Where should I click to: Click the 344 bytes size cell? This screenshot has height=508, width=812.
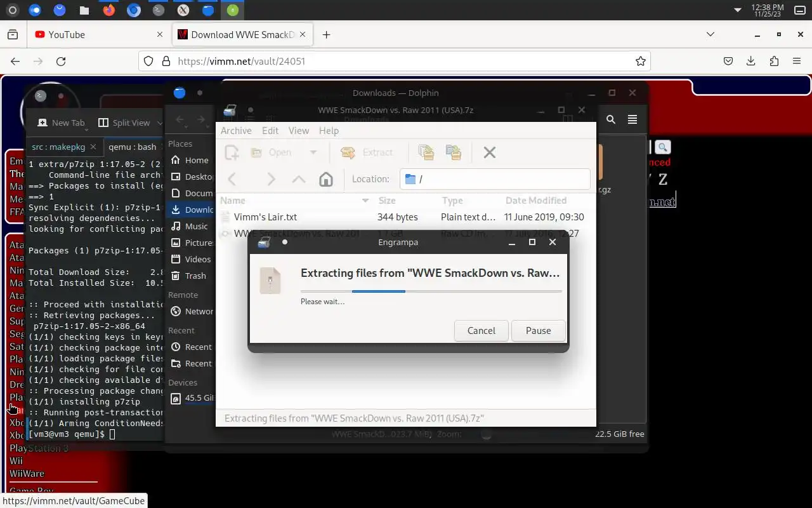[x=397, y=217]
